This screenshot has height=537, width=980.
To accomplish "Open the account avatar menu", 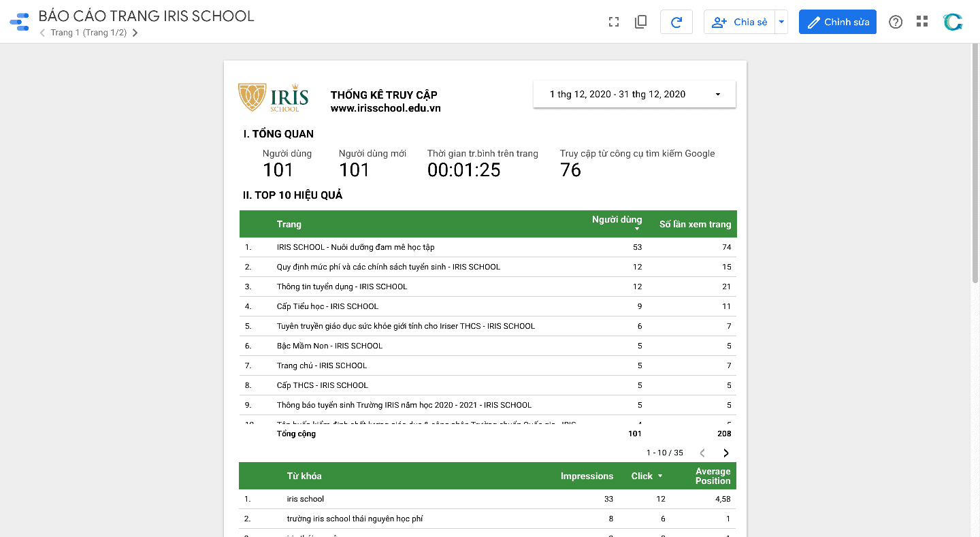I will point(953,22).
